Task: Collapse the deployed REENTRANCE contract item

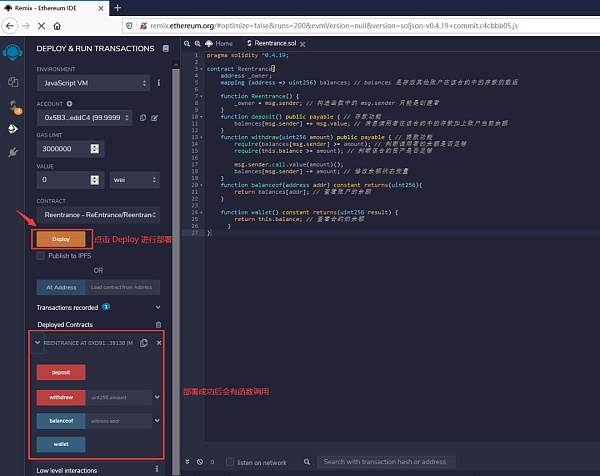Action: coord(38,342)
